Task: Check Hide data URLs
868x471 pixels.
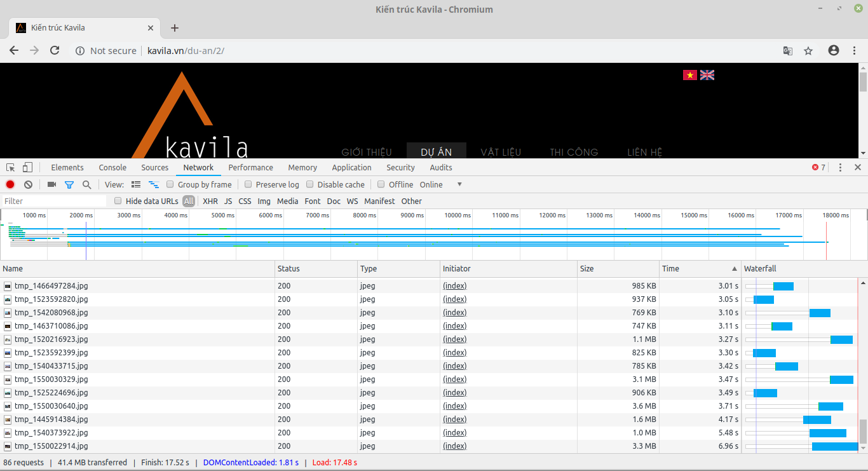Action: 118,201
